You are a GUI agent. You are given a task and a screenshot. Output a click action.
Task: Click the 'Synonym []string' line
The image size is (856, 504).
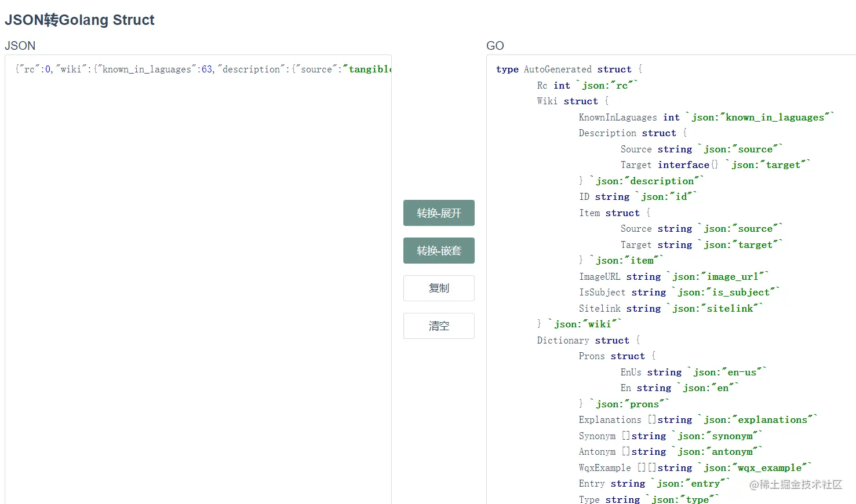pos(671,436)
